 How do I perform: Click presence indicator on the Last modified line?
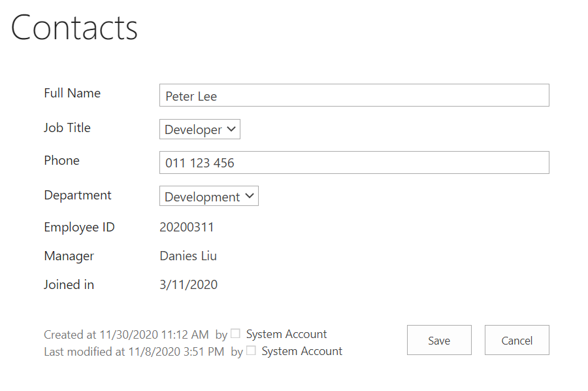[x=251, y=350]
